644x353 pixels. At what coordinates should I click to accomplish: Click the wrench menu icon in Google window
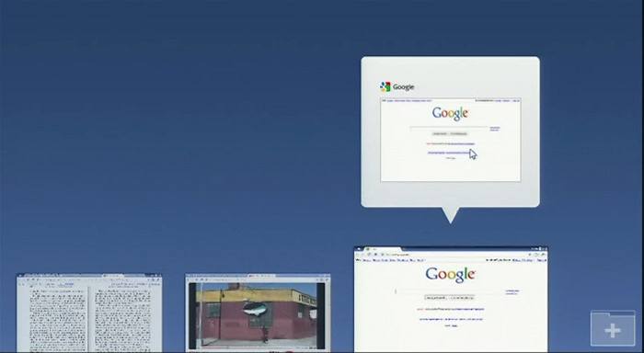coord(543,255)
